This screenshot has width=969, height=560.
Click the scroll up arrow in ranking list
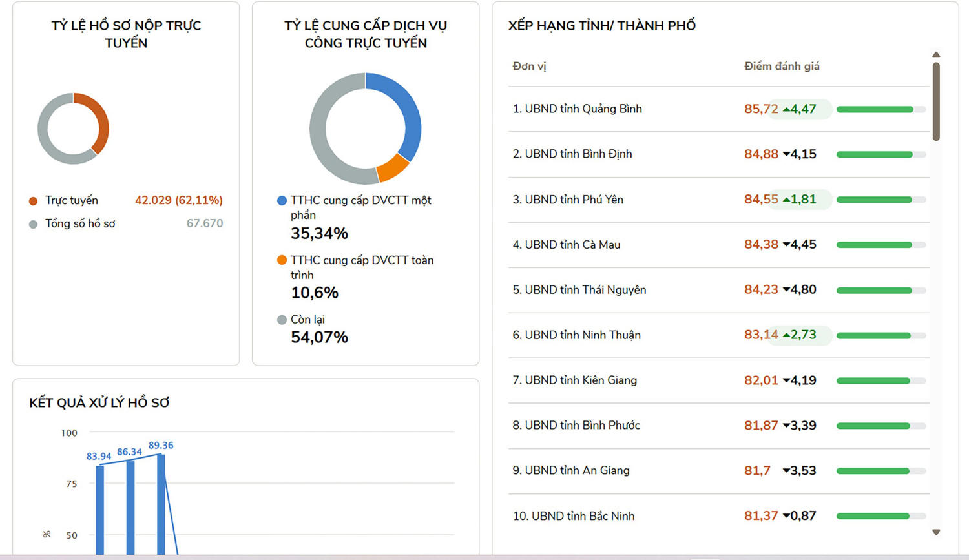tap(936, 55)
